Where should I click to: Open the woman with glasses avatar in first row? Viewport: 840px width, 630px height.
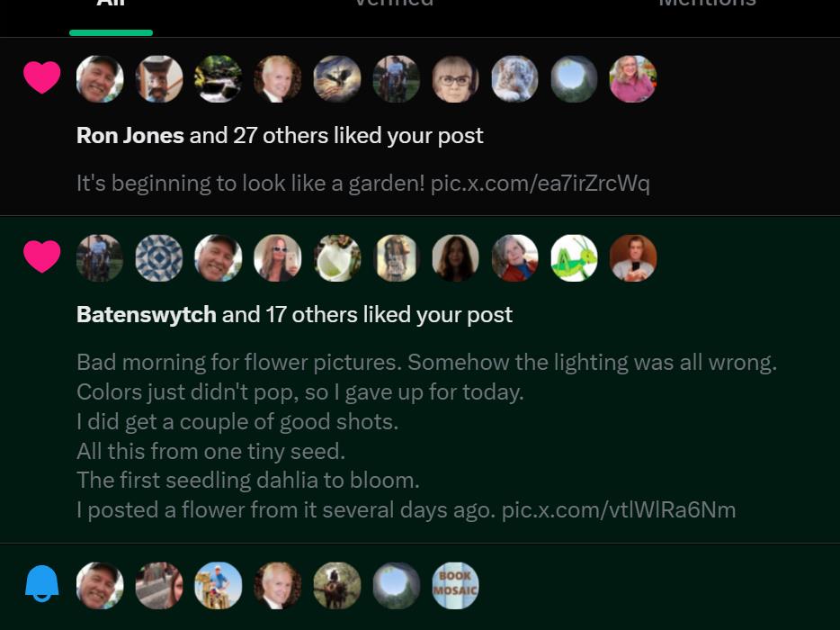pos(455,79)
